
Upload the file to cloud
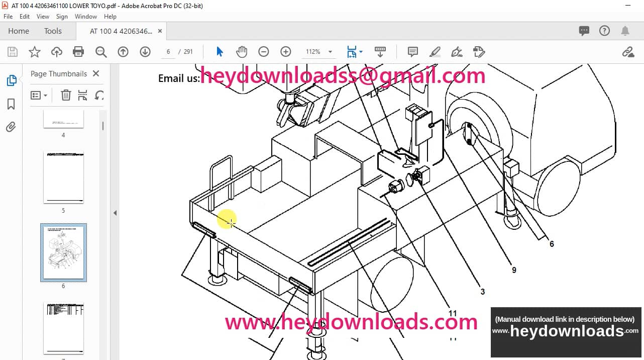click(56, 52)
